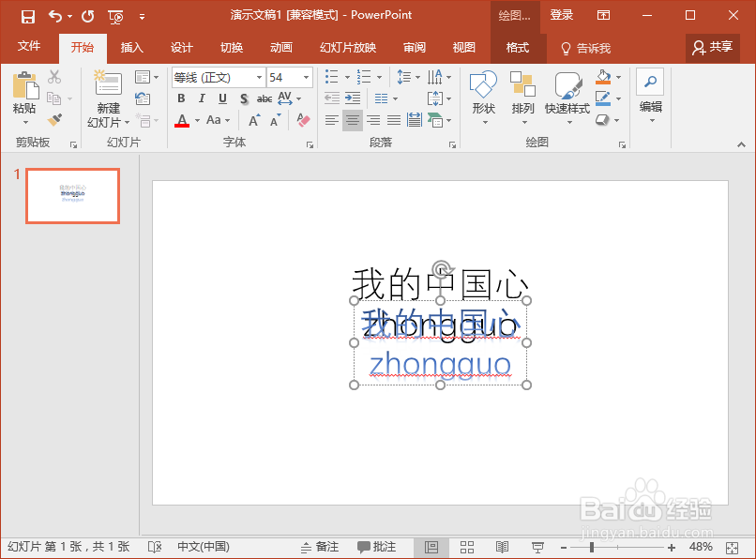
Task: Toggle Bold formatting
Action: [x=181, y=98]
